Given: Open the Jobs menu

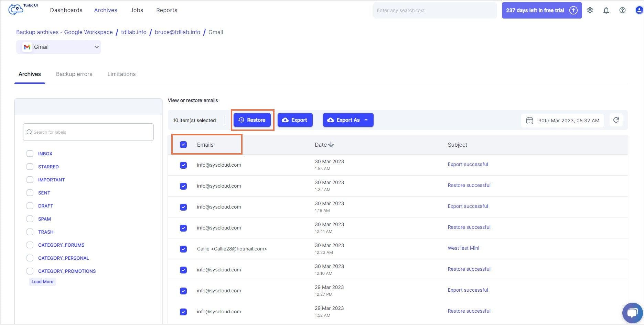Looking at the screenshot, I should point(137,10).
